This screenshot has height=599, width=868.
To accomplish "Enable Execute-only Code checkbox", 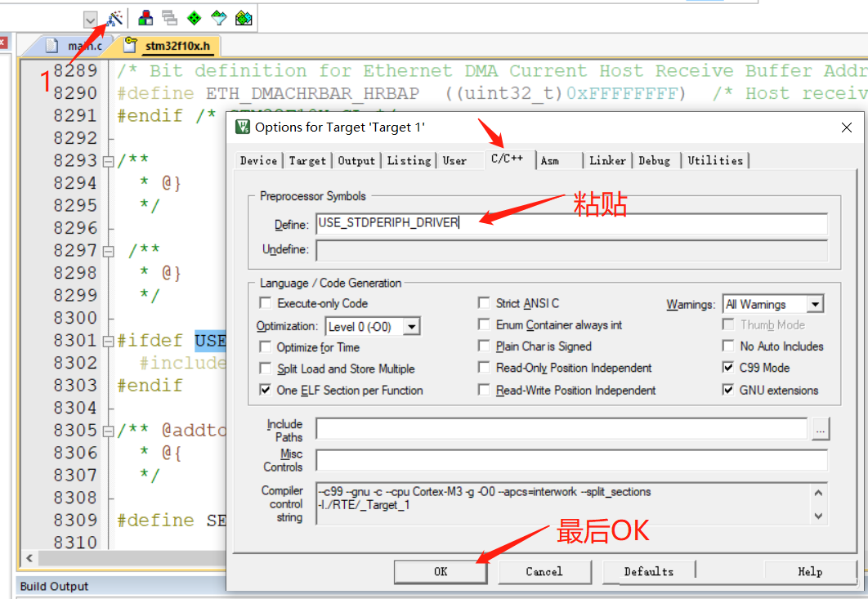I will coord(265,303).
